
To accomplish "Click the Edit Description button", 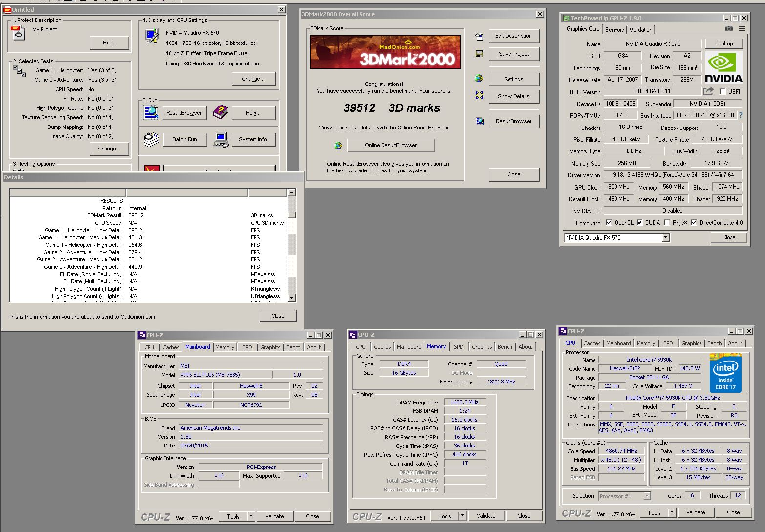I will pyautogui.click(x=513, y=36).
